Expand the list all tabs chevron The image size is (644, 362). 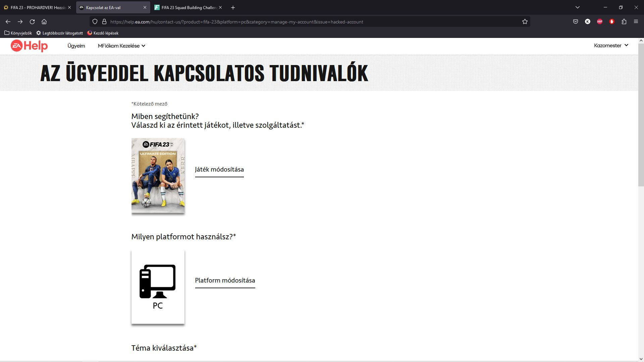click(x=578, y=7)
